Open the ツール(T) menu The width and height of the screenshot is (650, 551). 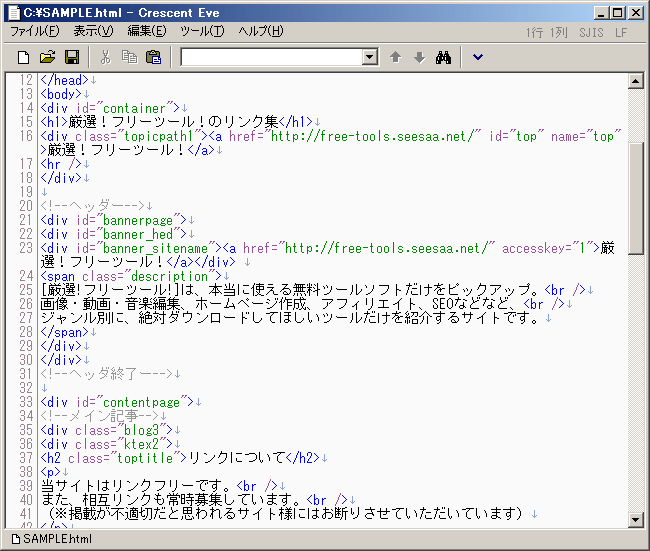202,31
